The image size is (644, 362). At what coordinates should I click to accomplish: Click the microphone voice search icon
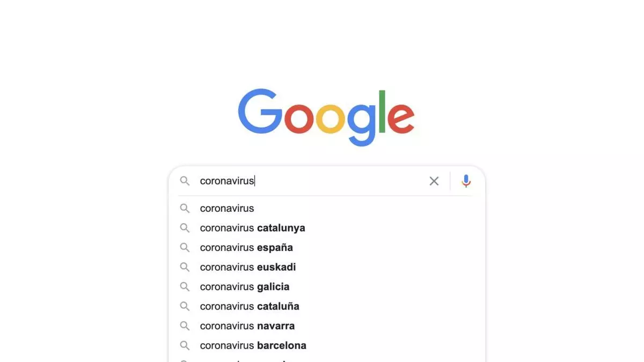click(x=466, y=181)
